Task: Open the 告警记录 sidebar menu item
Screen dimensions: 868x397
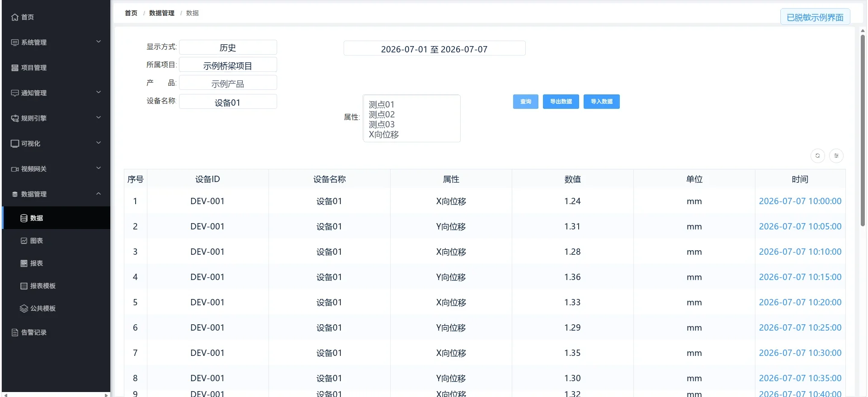Action: point(56,332)
